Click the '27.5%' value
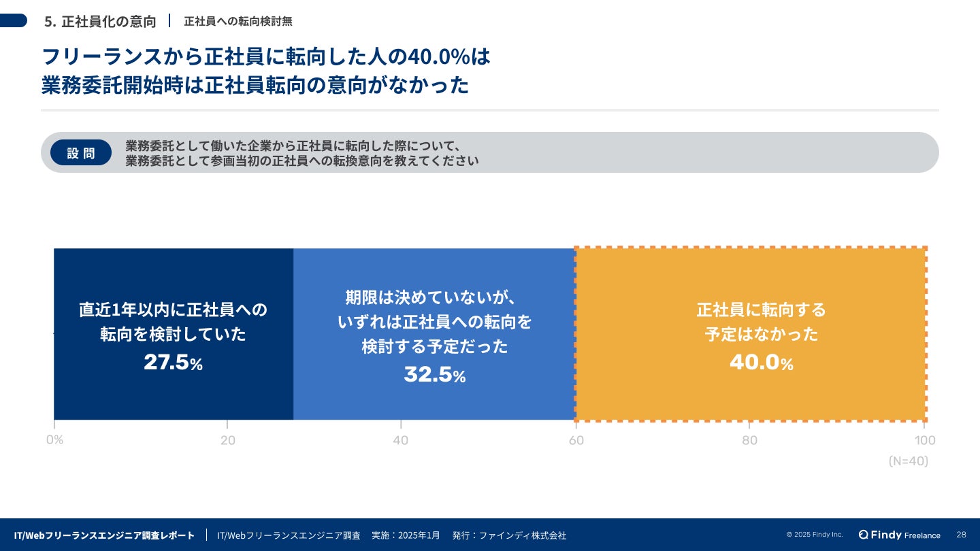The height and width of the screenshot is (551, 980). (174, 363)
